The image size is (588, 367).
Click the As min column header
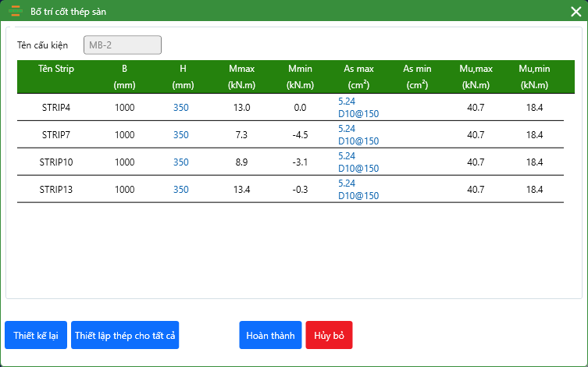tap(417, 77)
